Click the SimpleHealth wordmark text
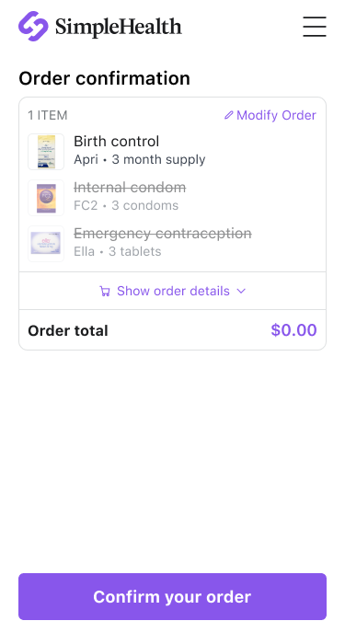Screen dimensions: 345x644 click(119, 27)
